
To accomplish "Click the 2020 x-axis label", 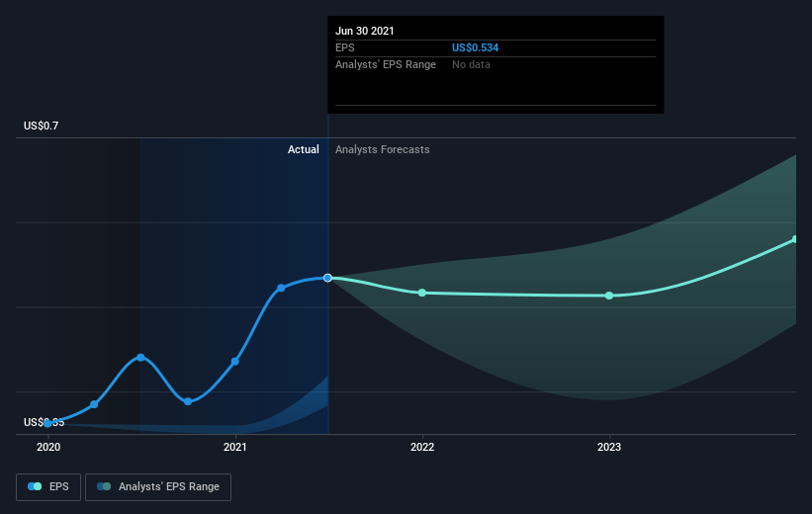I will [47, 448].
